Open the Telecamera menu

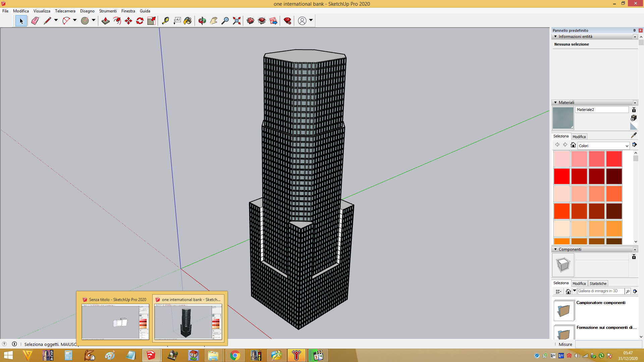(65, 11)
